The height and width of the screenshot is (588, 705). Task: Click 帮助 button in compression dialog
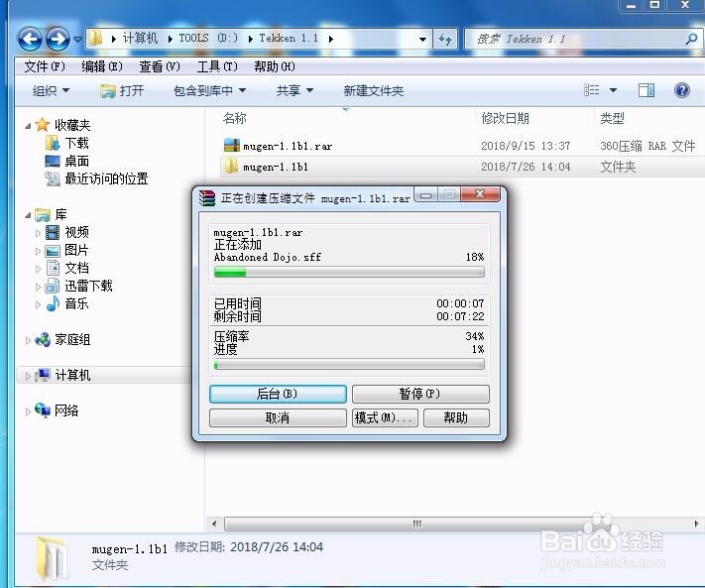(456, 417)
